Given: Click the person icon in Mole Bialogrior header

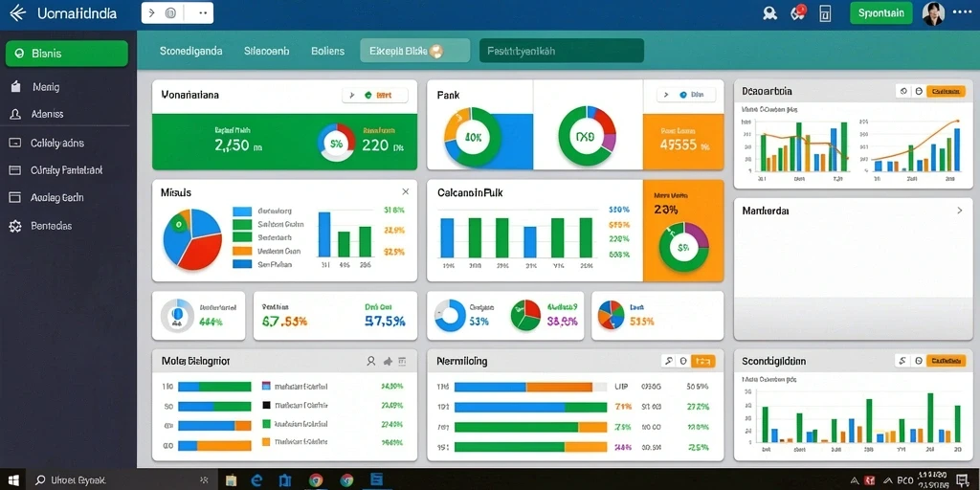Looking at the screenshot, I should 371,361.
